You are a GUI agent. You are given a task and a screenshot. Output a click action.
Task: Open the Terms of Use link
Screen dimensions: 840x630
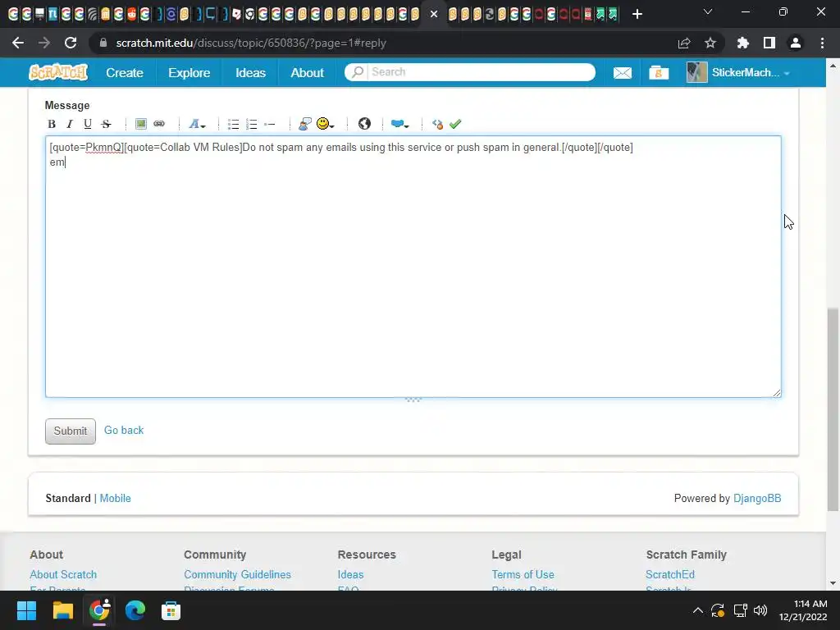coord(523,574)
